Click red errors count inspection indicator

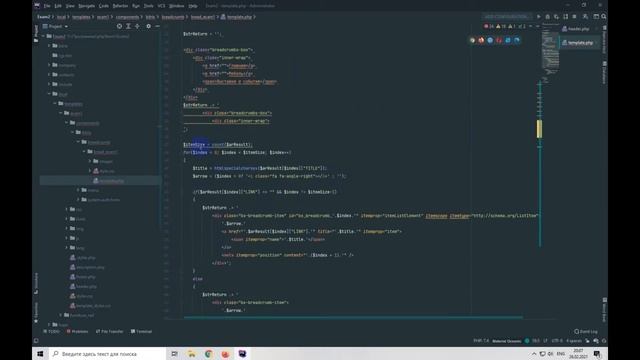coord(489,26)
